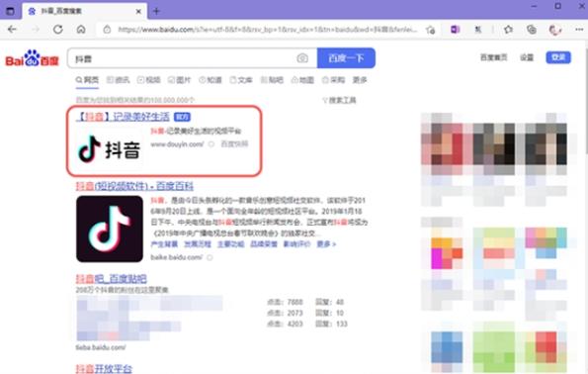Open the OneNote extension icon

(x=455, y=30)
